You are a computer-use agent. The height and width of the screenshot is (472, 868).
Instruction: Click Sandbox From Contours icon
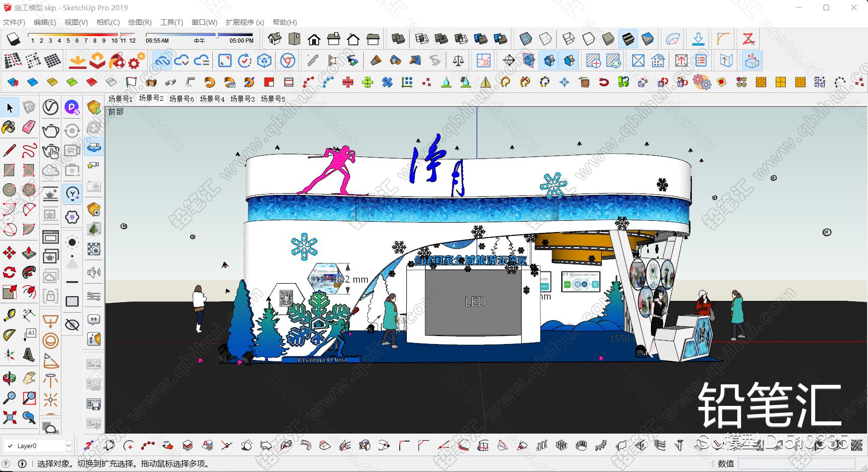coord(13,61)
